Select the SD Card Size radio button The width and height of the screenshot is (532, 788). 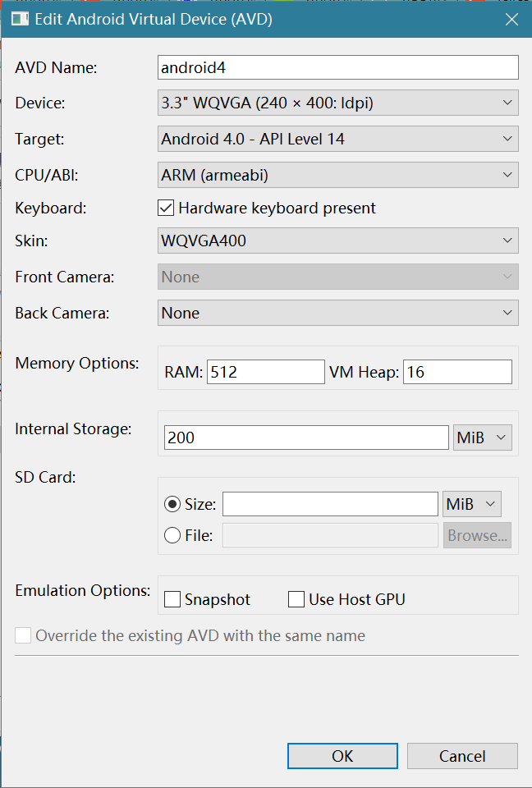pyautogui.click(x=172, y=504)
